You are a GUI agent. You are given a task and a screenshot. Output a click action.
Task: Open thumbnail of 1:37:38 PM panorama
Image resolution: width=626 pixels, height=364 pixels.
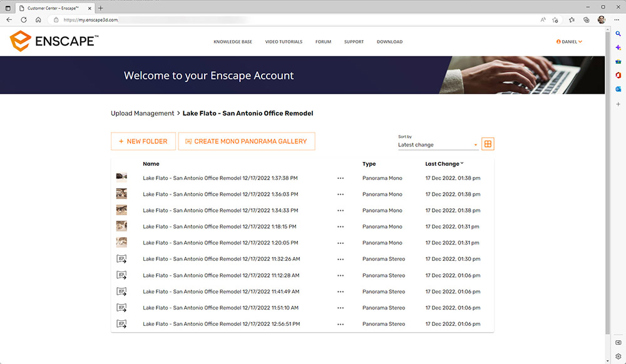pos(121,178)
